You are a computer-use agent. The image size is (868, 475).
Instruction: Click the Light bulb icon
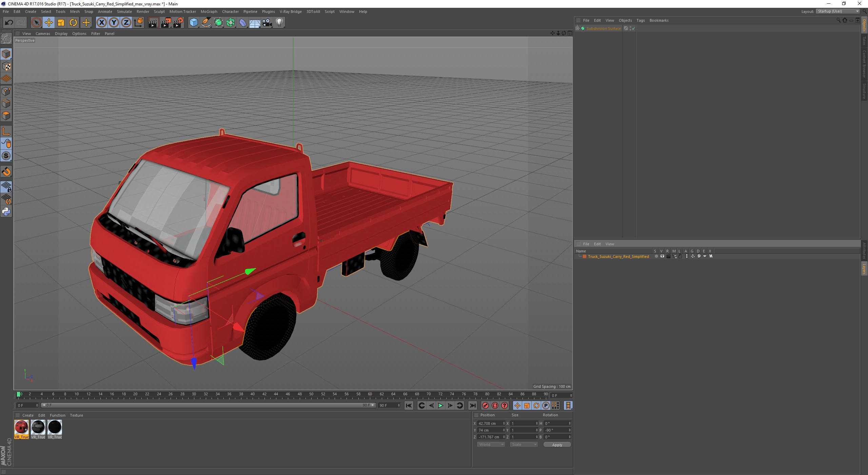pos(279,23)
